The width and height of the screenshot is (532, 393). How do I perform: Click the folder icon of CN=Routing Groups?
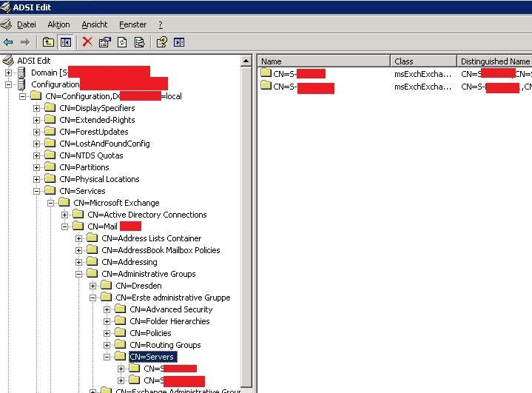click(x=120, y=344)
